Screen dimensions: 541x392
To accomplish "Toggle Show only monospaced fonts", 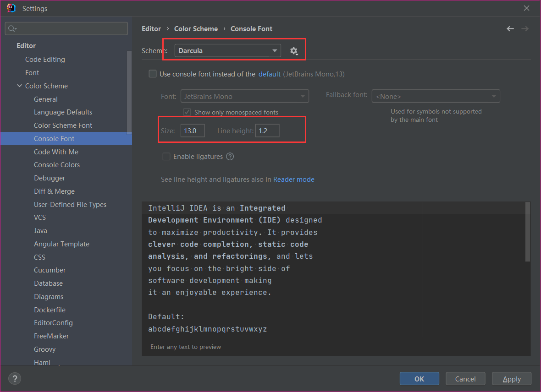I will tap(187, 112).
